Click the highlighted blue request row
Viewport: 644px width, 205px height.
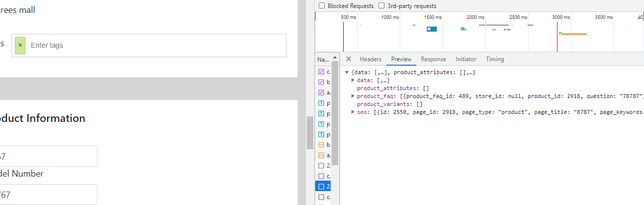tap(324, 187)
